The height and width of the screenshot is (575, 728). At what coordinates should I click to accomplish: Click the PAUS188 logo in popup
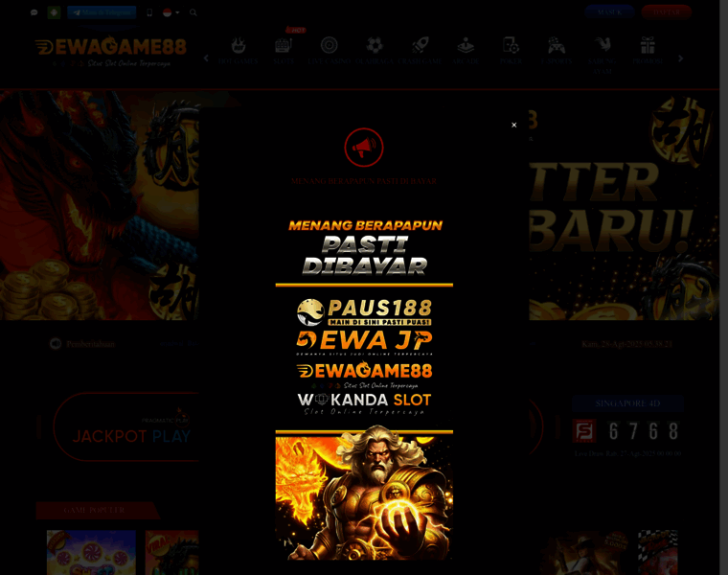coord(364,312)
